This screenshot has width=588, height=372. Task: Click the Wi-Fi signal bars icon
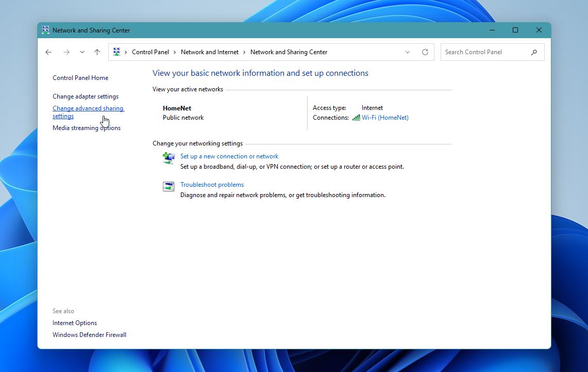pos(356,118)
